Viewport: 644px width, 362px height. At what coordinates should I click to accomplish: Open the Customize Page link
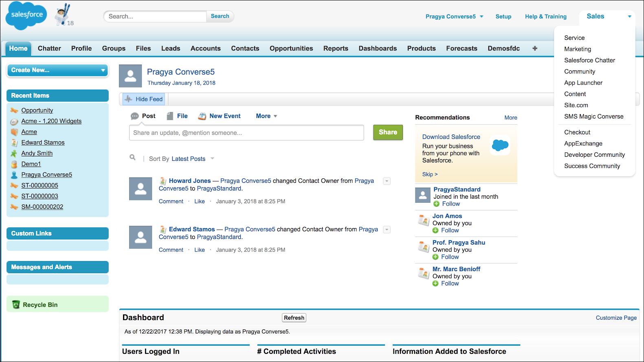(x=616, y=318)
